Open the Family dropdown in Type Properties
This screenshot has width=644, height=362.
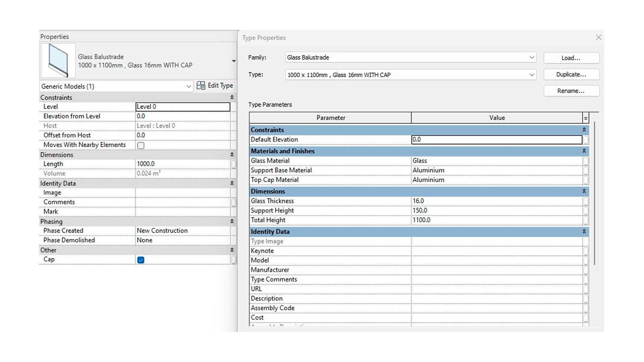point(531,57)
